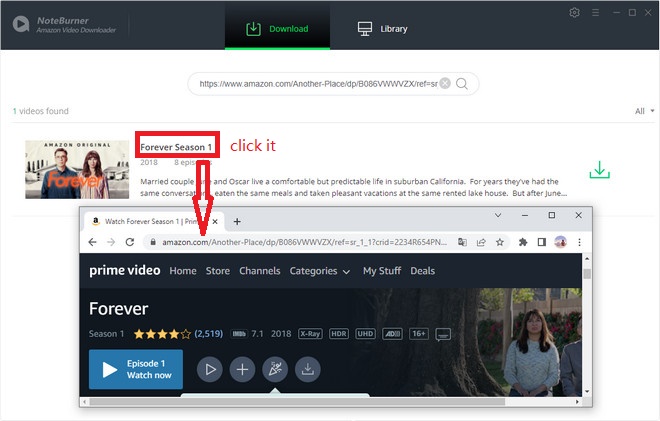Click the browser vertical scrollbar thumb
The image size is (660, 421).
[x=587, y=274]
